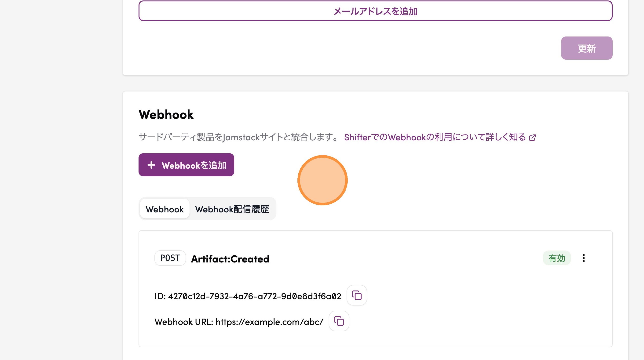Viewport: 644px width, 360px height.
Task: Click the Artifact:Created webhook title
Action: point(230,259)
